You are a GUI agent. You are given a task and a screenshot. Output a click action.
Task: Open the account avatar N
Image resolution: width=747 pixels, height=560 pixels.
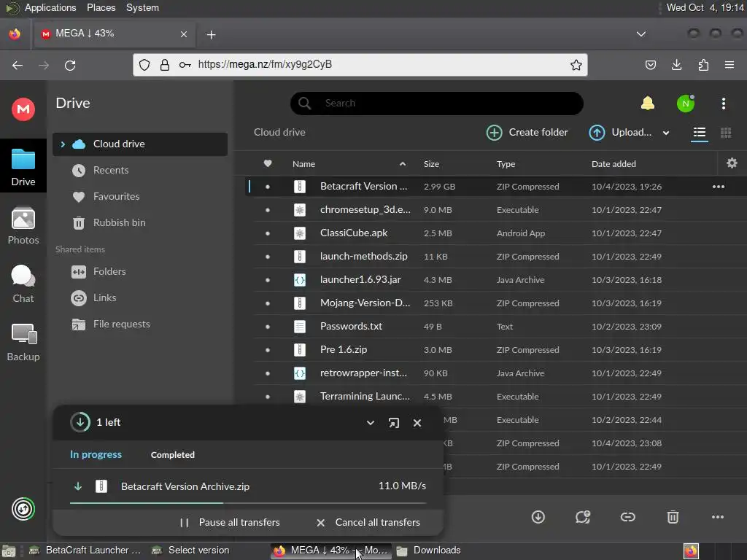click(x=686, y=104)
